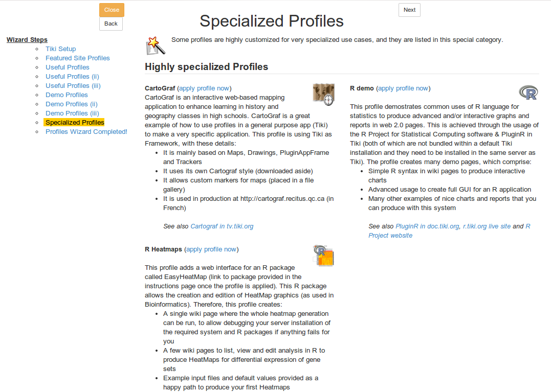Screen dimensions: 551x392
Task: Click the R demo logo icon
Action: click(528, 93)
